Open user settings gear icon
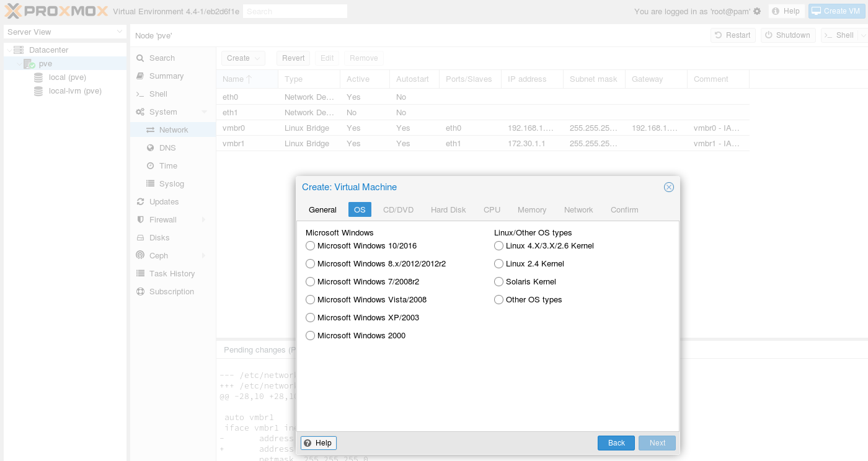This screenshot has width=868, height=461. [x=757, y=11]
